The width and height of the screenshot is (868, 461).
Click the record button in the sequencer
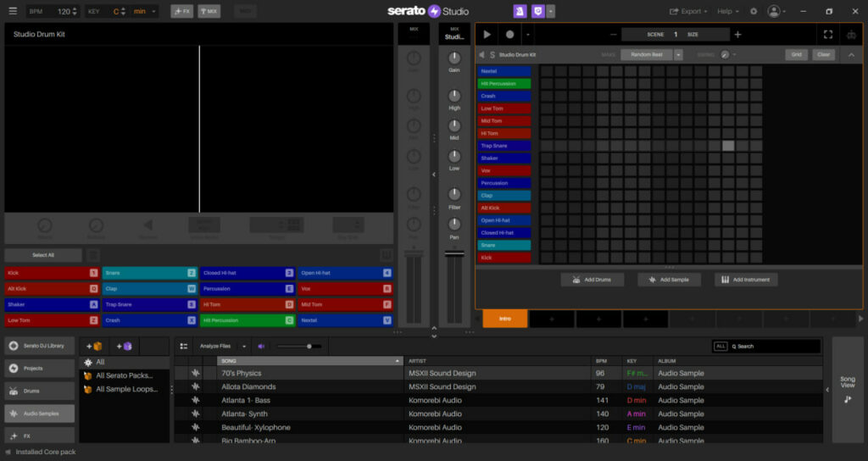point(509,34)
